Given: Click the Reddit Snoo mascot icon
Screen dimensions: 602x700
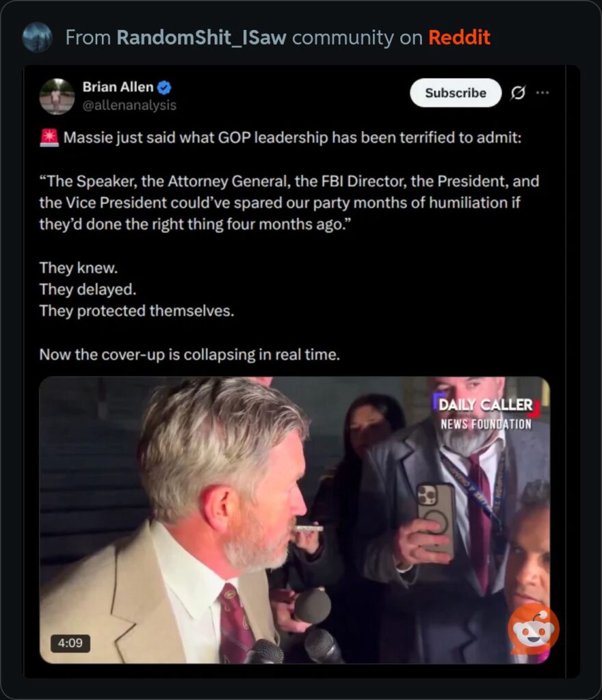Looking at the screenshot, I should pos(534,628).
